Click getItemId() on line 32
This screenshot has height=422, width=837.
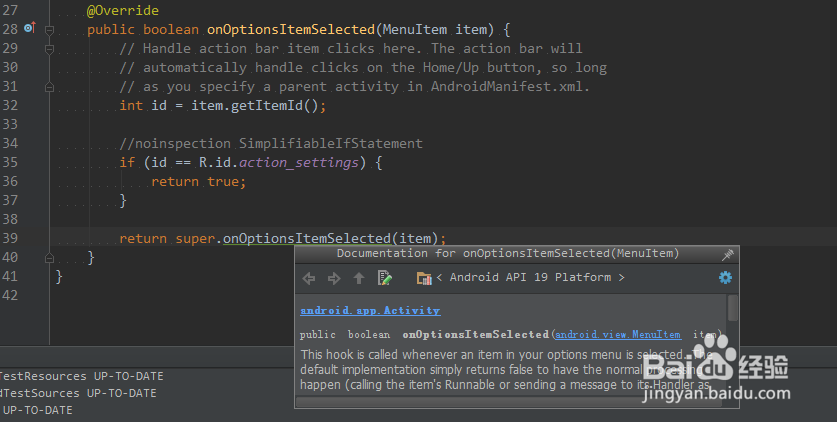pyautogui.click(x=275, y=106)
